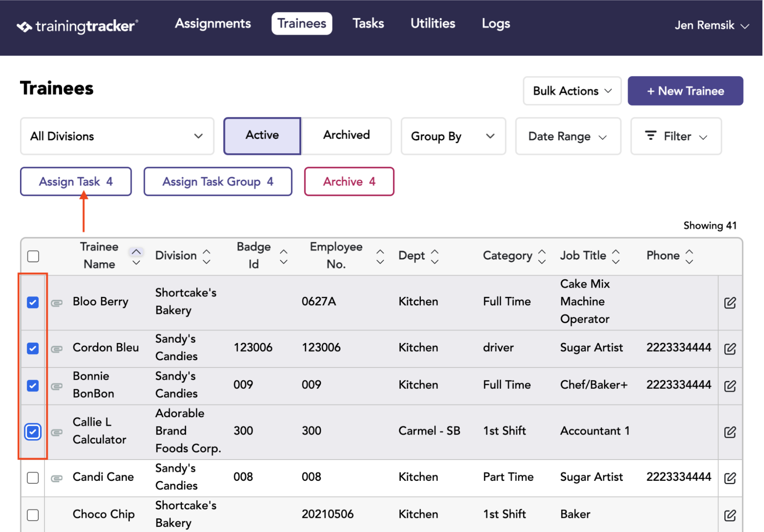Open the All Divisions dropdown
764x532 pixels.
point(117,136)
